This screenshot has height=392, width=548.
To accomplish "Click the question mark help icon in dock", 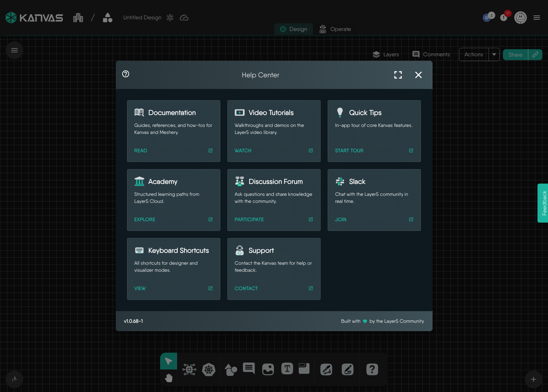I will coord(372,369).
